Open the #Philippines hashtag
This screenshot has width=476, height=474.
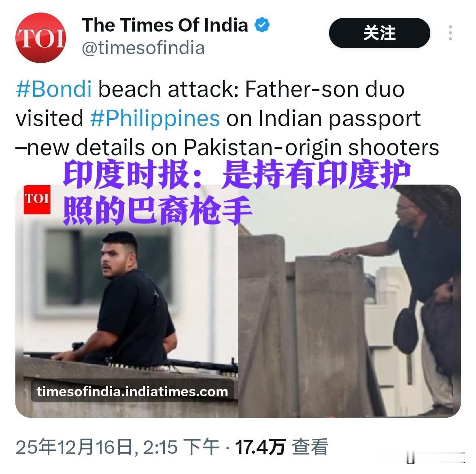click(155, 119)
